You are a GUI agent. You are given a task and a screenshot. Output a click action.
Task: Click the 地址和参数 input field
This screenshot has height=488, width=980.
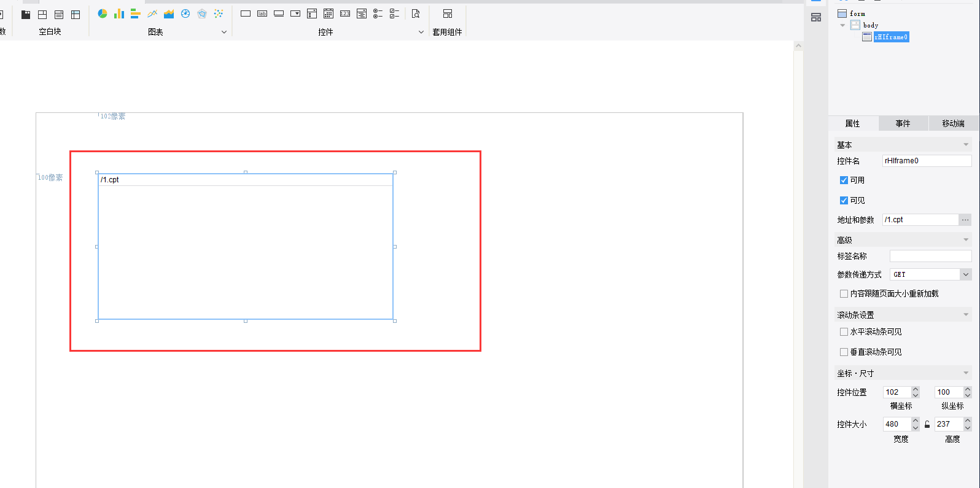coord(920,220)
